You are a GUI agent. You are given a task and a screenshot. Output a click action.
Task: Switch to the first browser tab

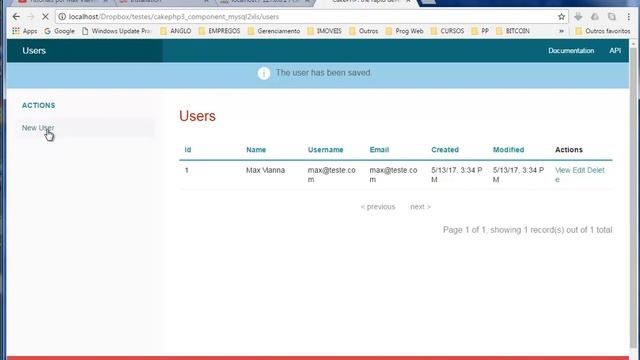pos(61,2)
